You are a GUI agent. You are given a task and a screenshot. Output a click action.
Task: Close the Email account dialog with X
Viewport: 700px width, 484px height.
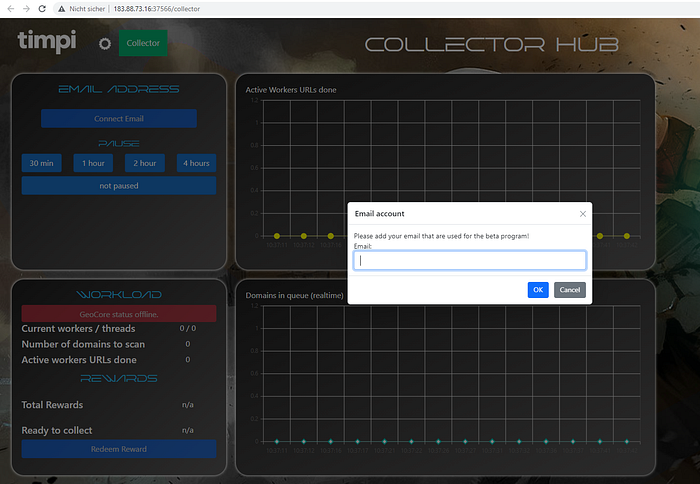pyautogui.click(x=583, y=213)
